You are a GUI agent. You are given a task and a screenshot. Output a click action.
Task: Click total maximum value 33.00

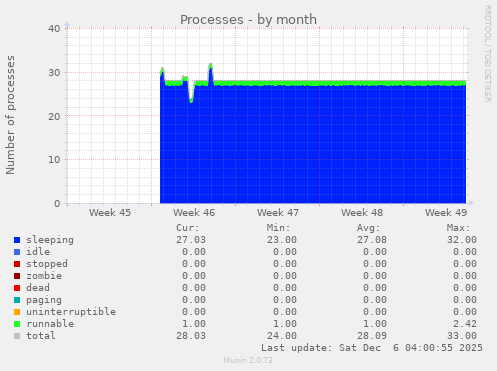tap(462, 336)
